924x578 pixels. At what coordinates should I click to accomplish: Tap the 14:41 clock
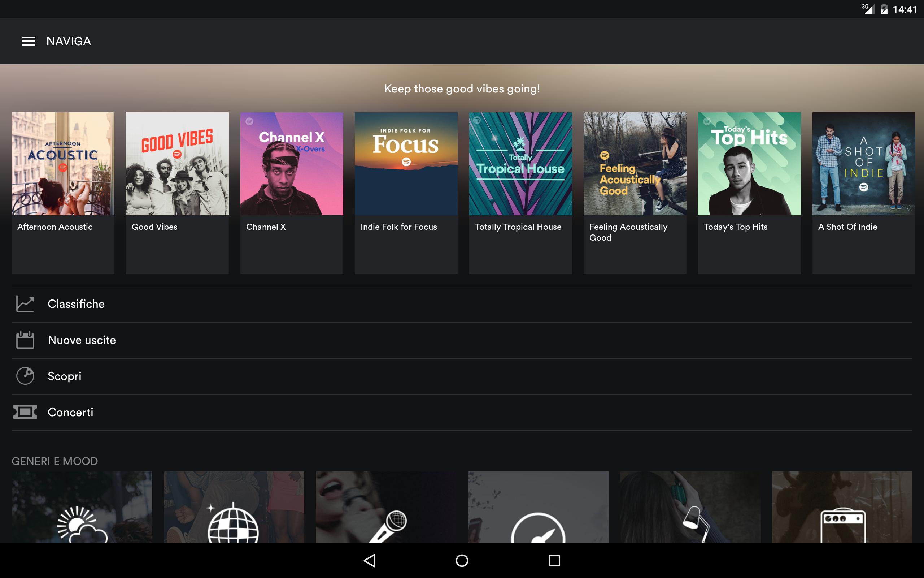tap(905, 9)
